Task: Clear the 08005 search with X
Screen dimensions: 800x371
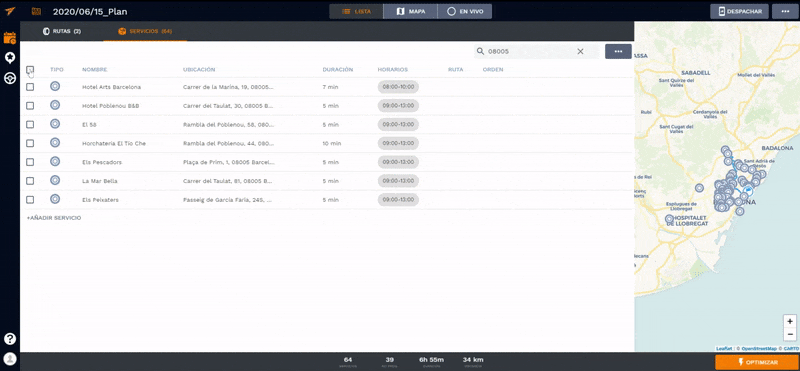Action: (580, 51)
